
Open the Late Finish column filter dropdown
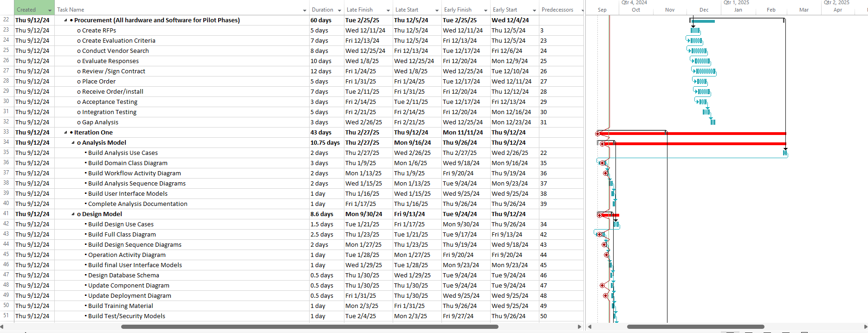(x=388, y=10)
